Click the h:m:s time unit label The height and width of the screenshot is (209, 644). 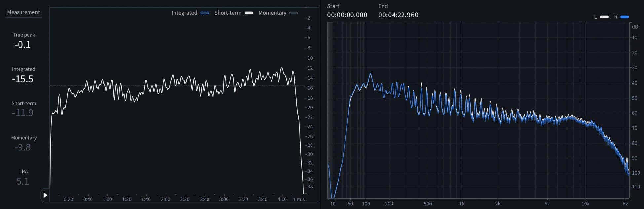299,199
